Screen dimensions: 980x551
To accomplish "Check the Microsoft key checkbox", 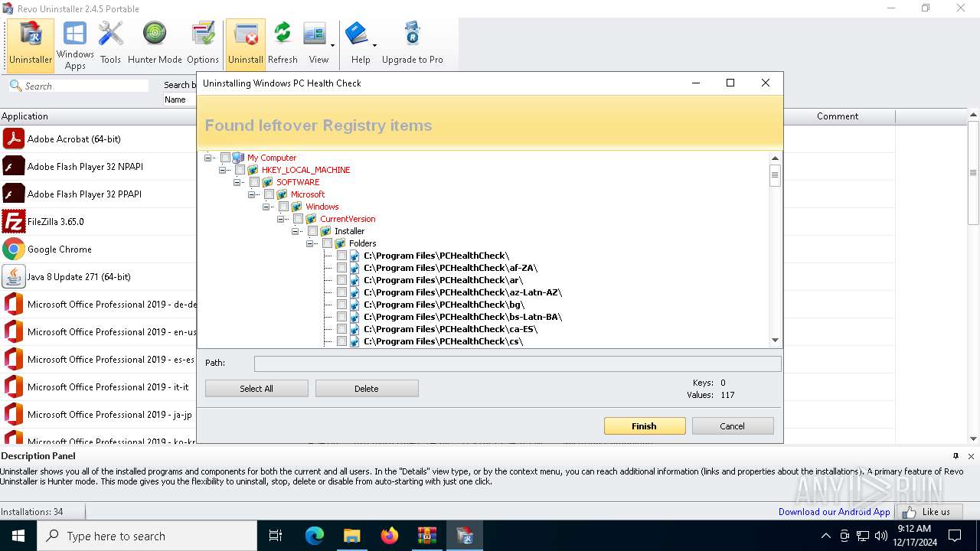I will point(269,194).
